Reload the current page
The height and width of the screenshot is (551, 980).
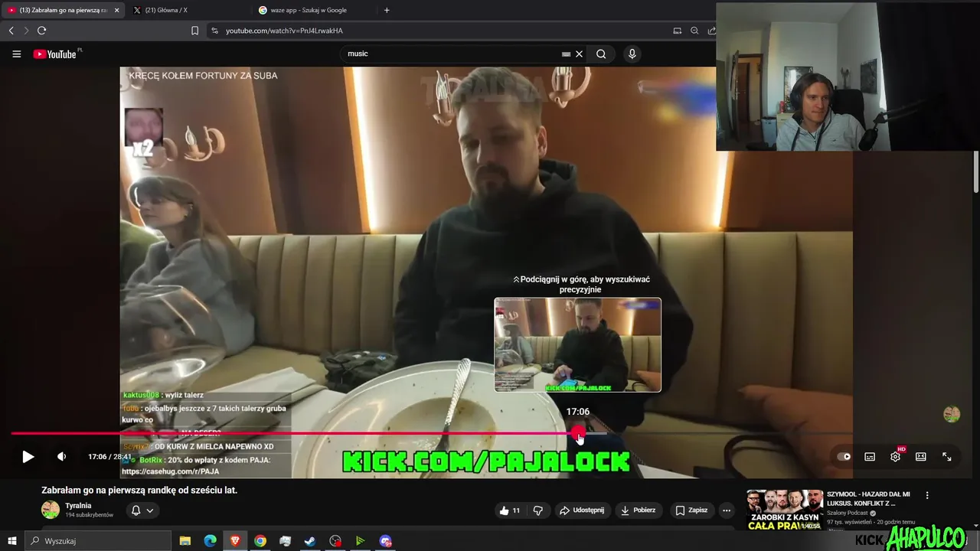42,31
